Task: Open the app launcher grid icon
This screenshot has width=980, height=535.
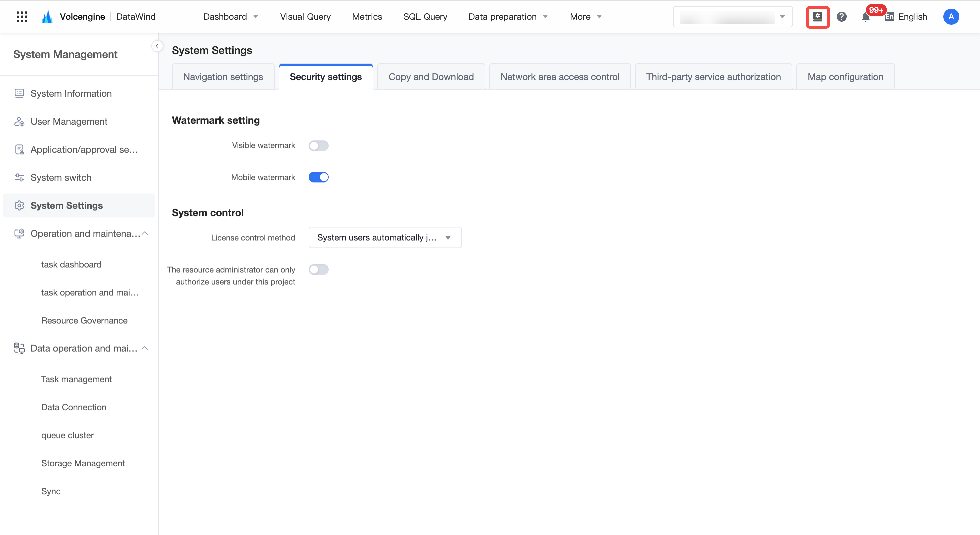Action: point(22,17)
